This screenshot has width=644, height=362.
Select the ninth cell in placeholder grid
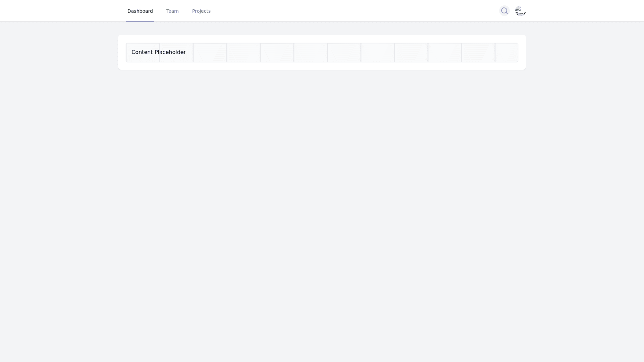411,52
